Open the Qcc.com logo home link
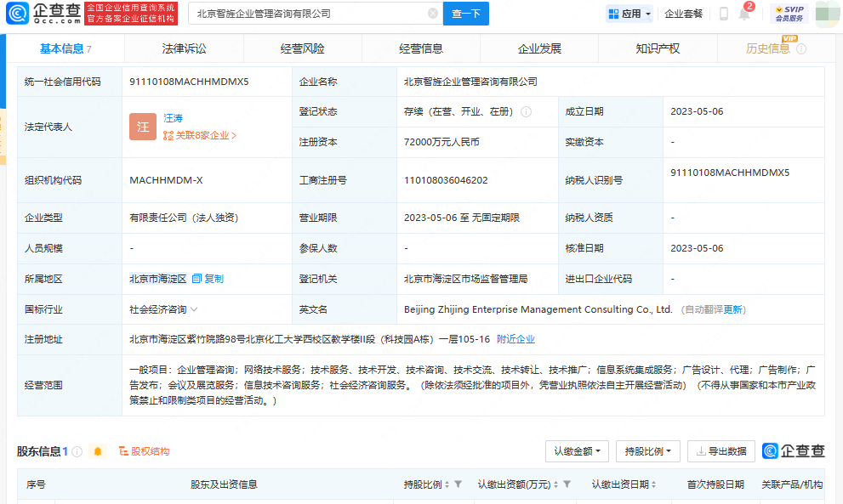The image size is (843, 504). click(x=44, y=14)
